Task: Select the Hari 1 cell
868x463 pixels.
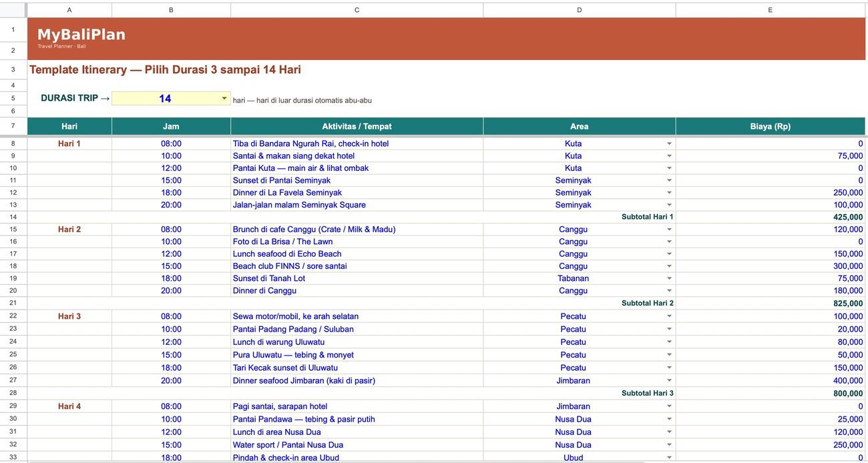Action: pyautogui.click(x=69, y=143)
